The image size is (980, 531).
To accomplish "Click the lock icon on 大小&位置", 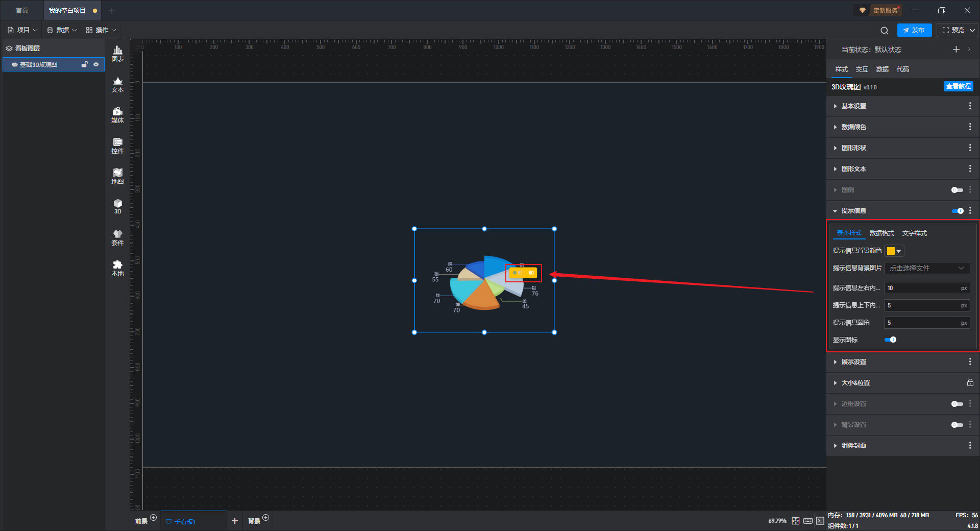I will click(x=970, y=382).
